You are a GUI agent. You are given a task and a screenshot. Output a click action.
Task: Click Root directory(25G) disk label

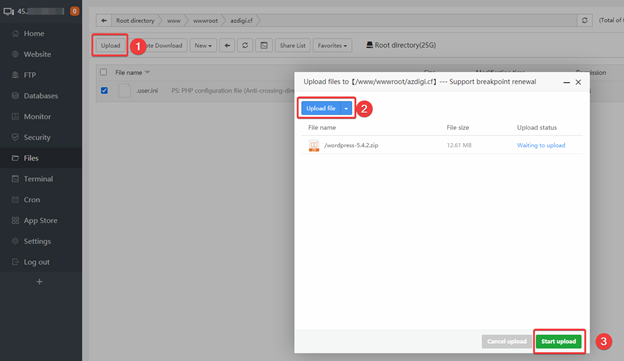click(401, 45)
